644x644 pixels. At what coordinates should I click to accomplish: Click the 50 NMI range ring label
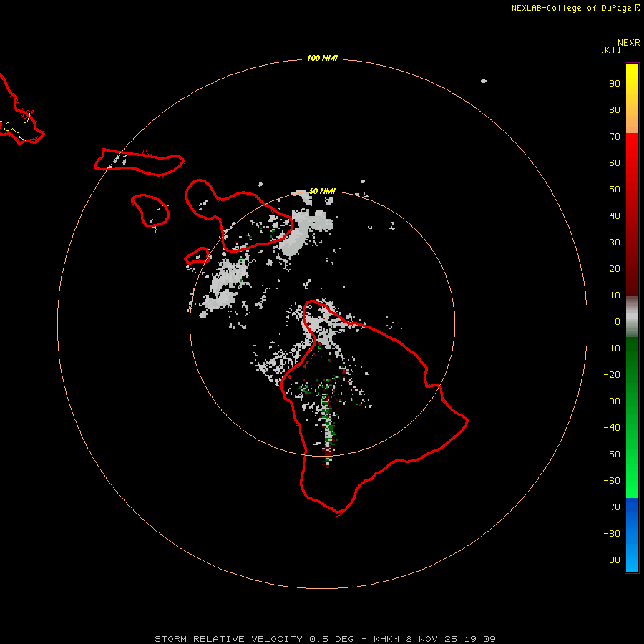321,191
